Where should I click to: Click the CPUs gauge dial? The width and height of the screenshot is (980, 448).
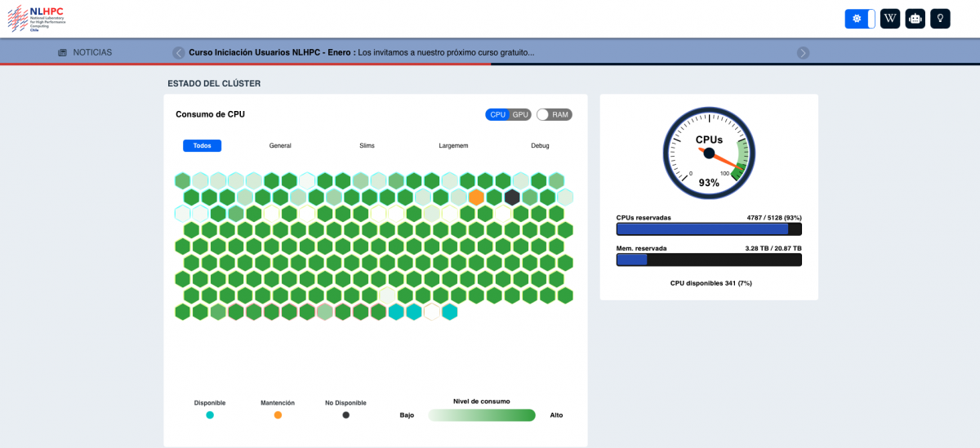click(x=708, y=153)
